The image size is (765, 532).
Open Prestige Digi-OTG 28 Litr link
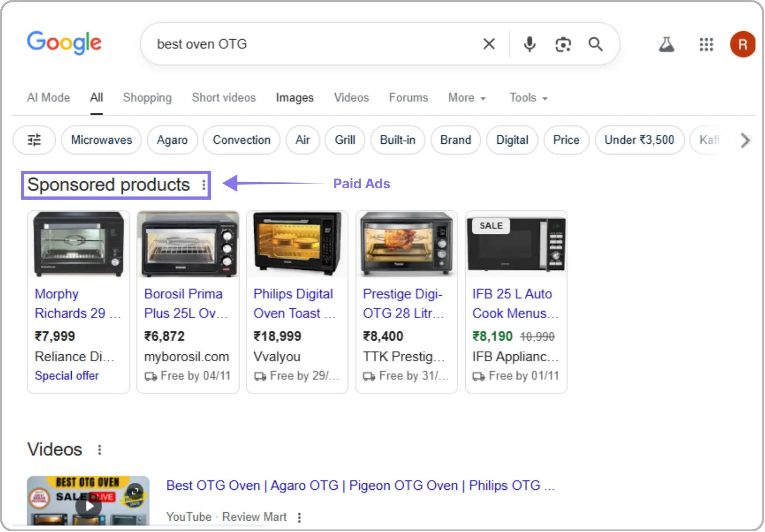403,303
